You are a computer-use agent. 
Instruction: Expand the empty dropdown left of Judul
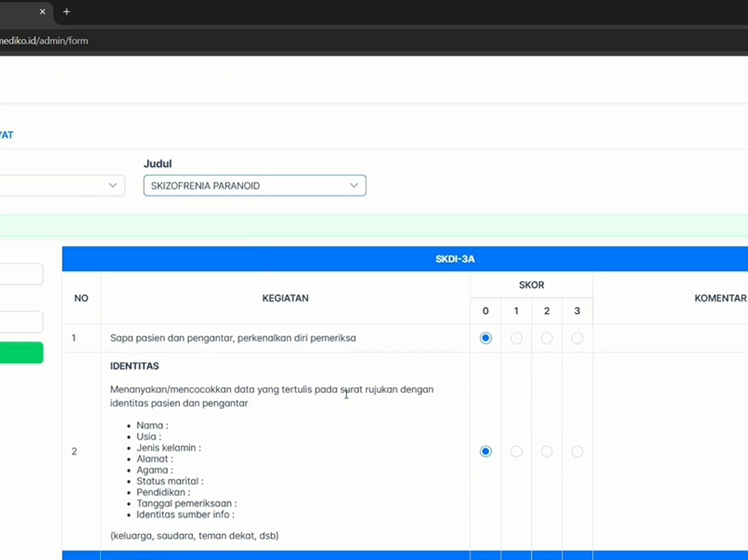coord(62,186)
